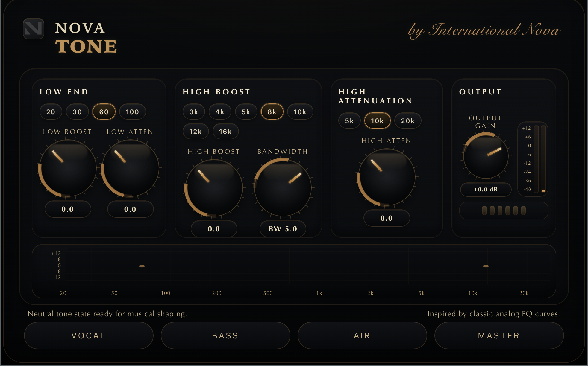Viewport: 588px width, 366px height.
Task: Choose 16k high boost frequency
Action: [225, 132]
